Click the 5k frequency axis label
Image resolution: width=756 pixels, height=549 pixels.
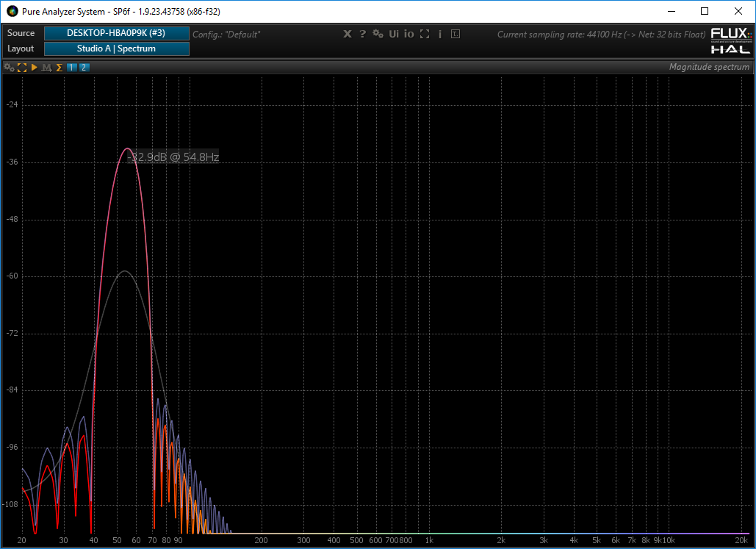[x=597, y=540]
